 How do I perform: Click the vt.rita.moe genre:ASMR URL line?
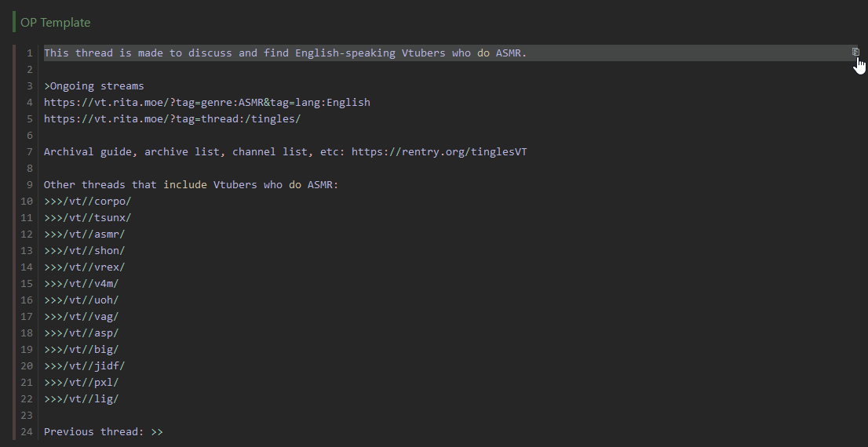coord(207,103)
